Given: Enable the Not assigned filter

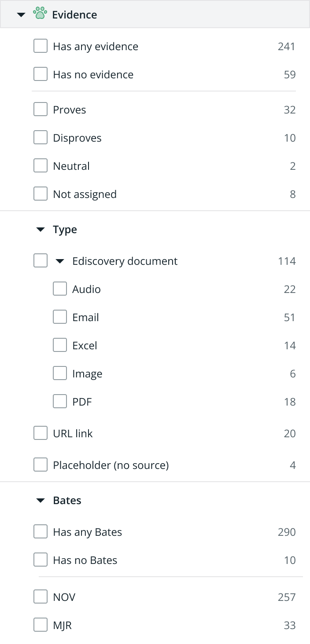Looking at the screenshot, I should coord(40,193).
